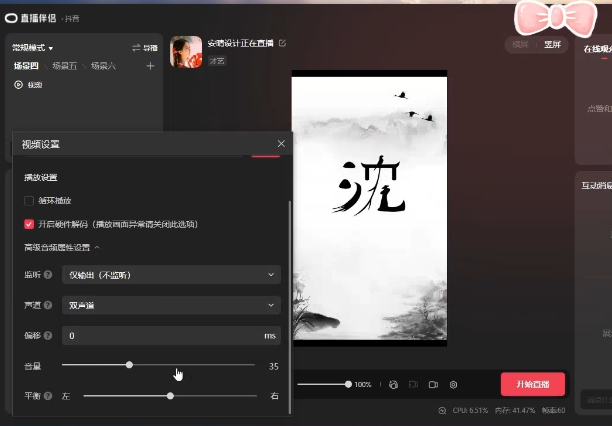Click the 开始直播 button
The width and height of the screenshot is (612, 426).
click(532, 384)
